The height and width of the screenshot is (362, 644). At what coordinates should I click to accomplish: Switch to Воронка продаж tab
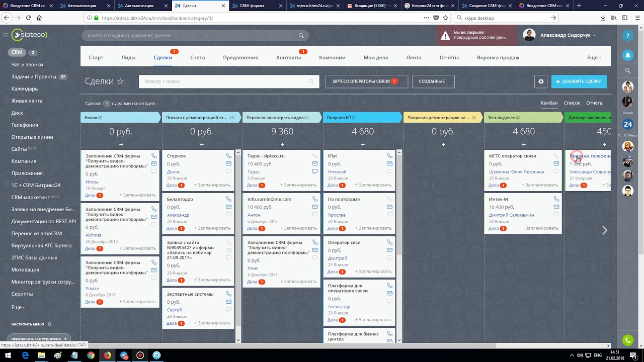click(498, 57)
